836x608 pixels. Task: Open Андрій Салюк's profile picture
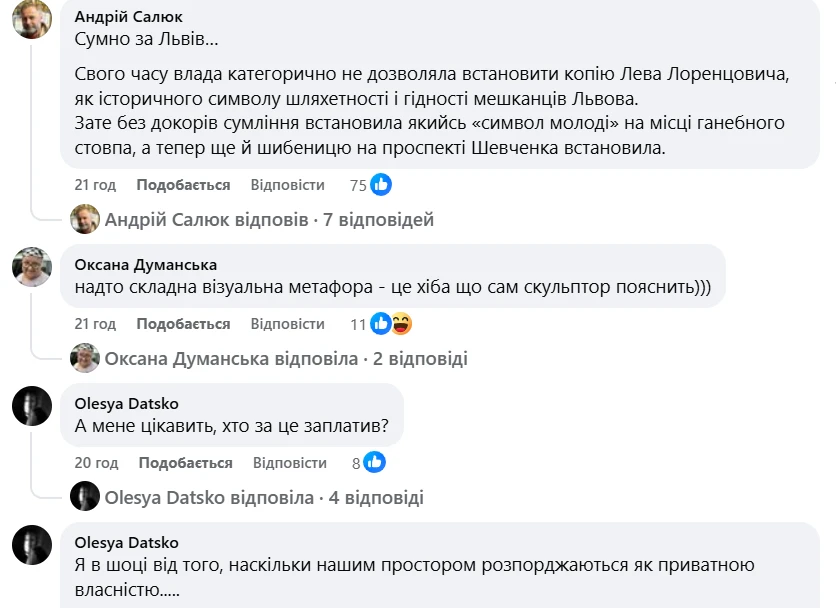point(33,22)
